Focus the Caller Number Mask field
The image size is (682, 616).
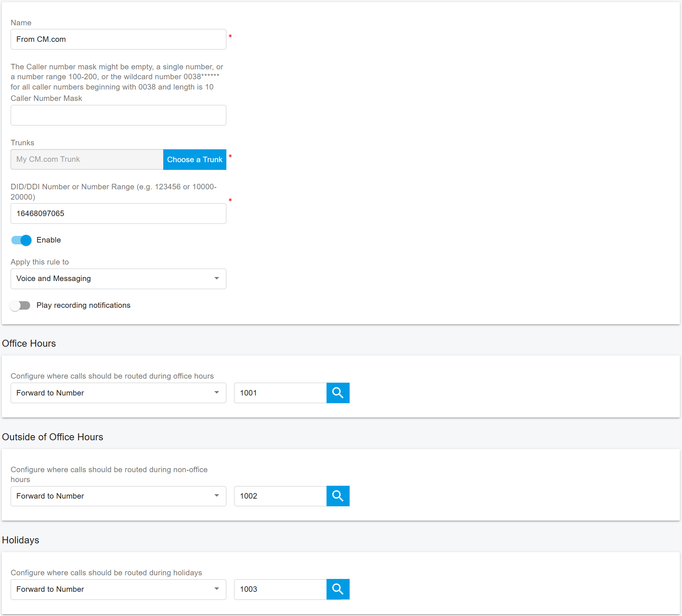[x=118, y=115]
